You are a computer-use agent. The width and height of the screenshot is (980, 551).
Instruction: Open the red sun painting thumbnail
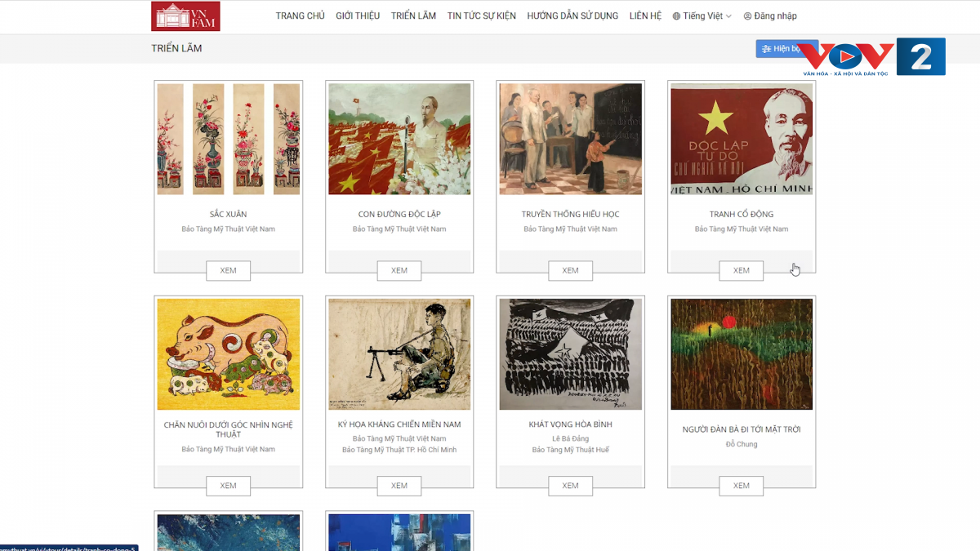click(742, 354)
